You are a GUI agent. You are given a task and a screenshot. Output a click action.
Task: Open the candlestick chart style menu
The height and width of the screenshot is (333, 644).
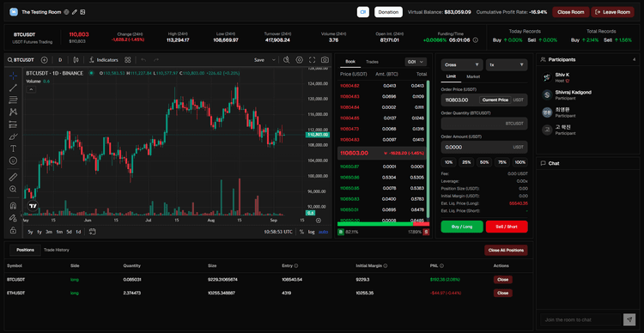pyautogui.click(x=76, y=60)
